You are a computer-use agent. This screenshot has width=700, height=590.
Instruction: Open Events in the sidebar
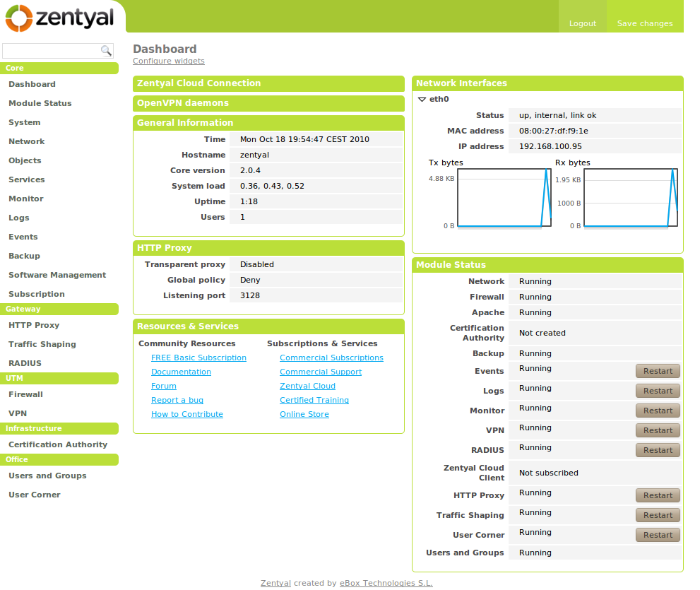tap(23, 237)
